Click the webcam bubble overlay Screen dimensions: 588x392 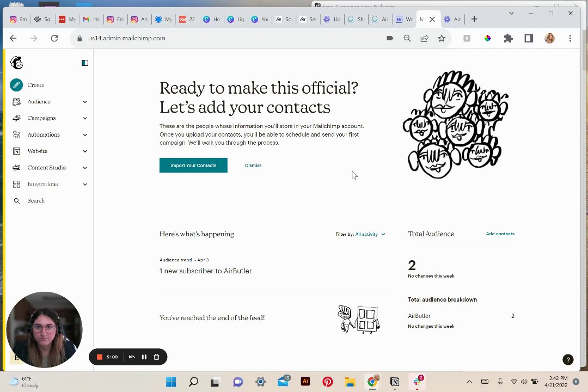pyautogui.click(x=44, y=330)
